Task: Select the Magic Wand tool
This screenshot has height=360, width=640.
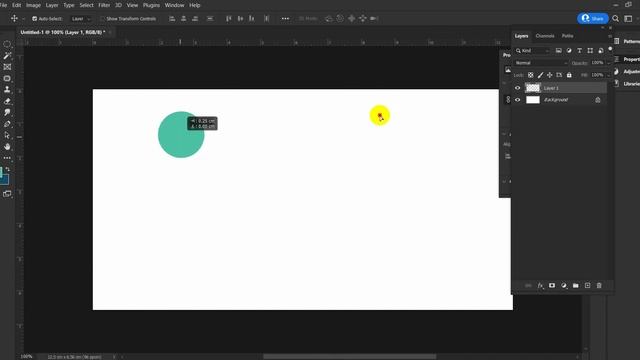Action: click(x=7, y=56)
